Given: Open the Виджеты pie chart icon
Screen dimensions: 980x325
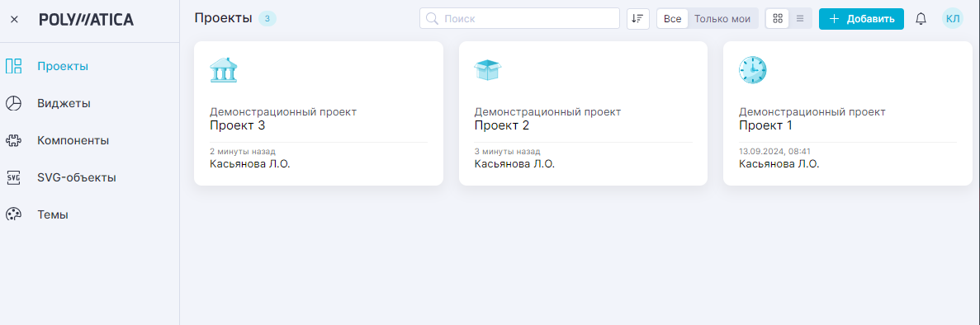Looking at the screenshot, I should 14,104.
